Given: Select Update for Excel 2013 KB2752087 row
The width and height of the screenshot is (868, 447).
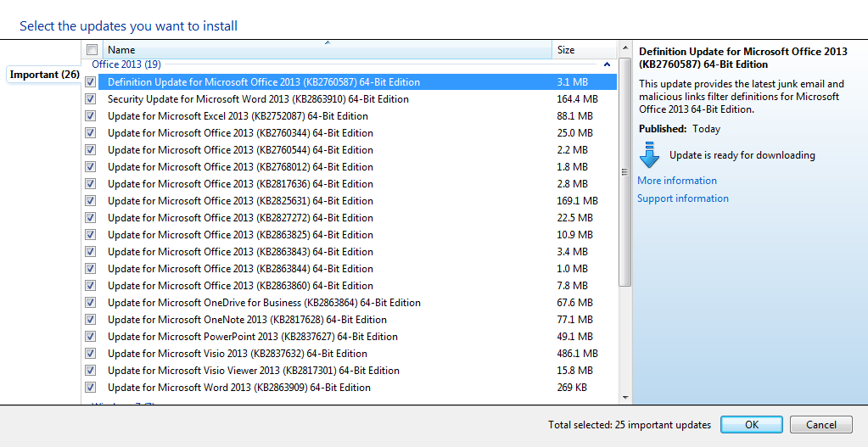Looking at the screenshot, I should [x=357, y=116].
